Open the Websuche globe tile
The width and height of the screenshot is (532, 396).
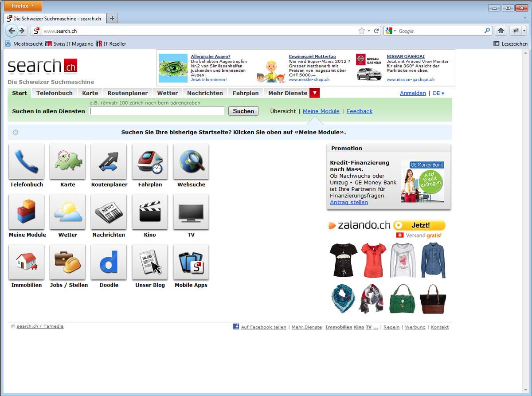[x=191, y=161]
